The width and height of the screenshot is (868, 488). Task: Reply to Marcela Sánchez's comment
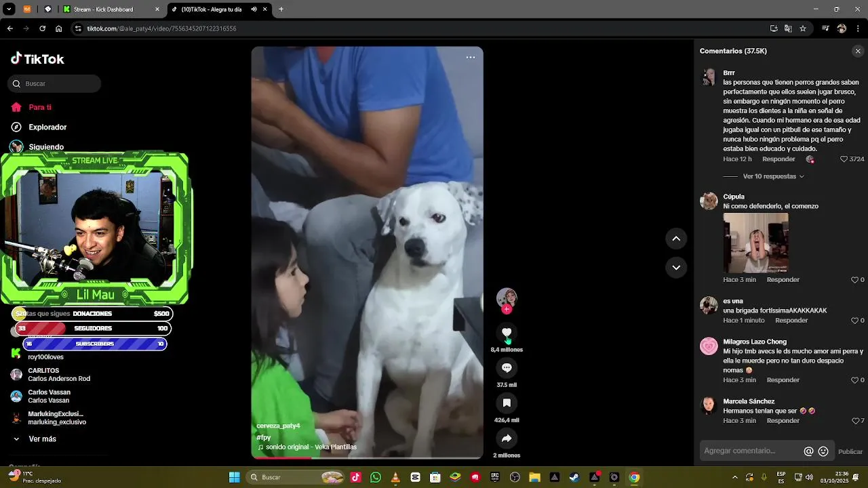[x=783, y=421]
